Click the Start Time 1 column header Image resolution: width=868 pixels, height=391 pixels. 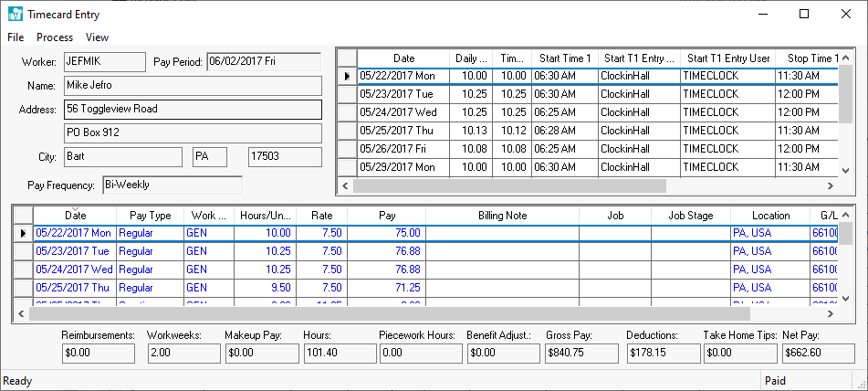tap(564, 58)
